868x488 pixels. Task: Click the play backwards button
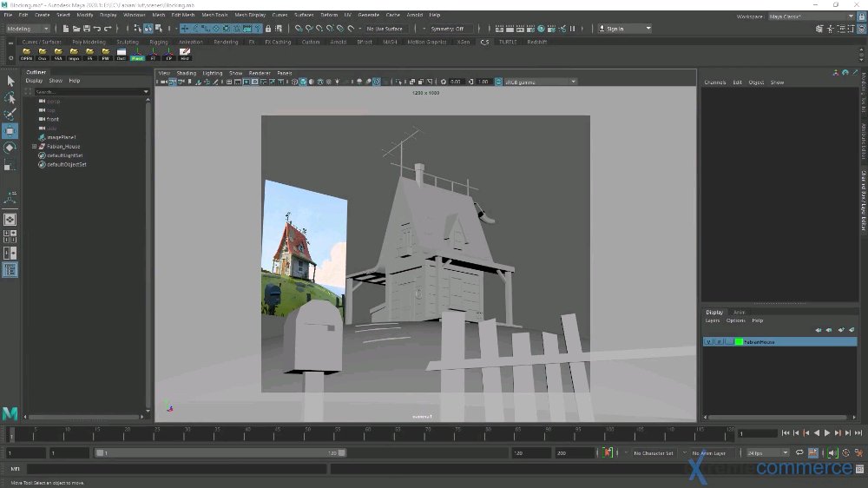pyautogui.click(x=817, y=432)
